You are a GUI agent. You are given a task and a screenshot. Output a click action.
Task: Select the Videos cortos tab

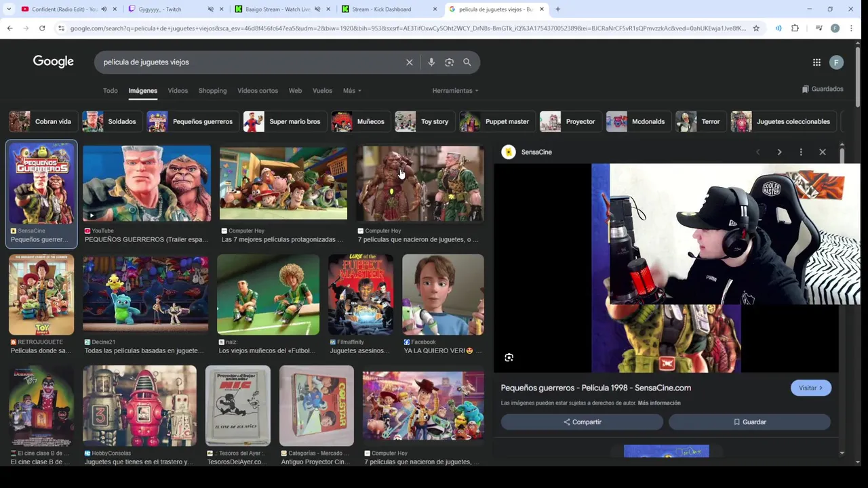[258, 91]
